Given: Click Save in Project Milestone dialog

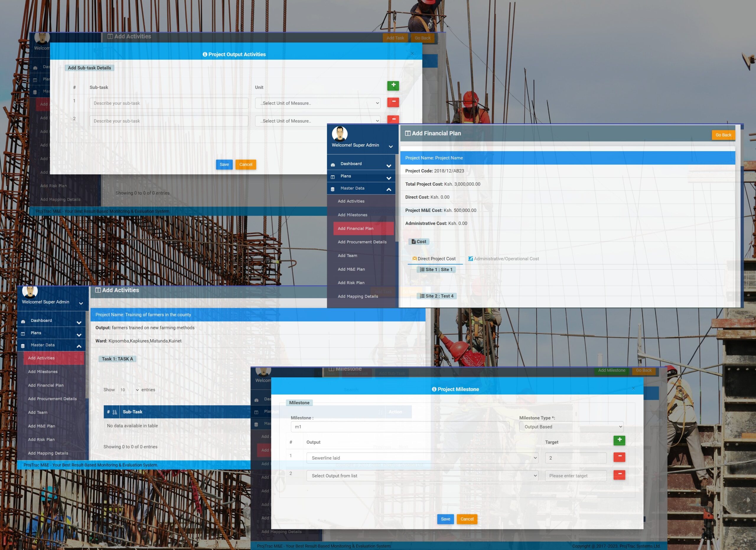Looking at the screenshot, I should (445, 519).
